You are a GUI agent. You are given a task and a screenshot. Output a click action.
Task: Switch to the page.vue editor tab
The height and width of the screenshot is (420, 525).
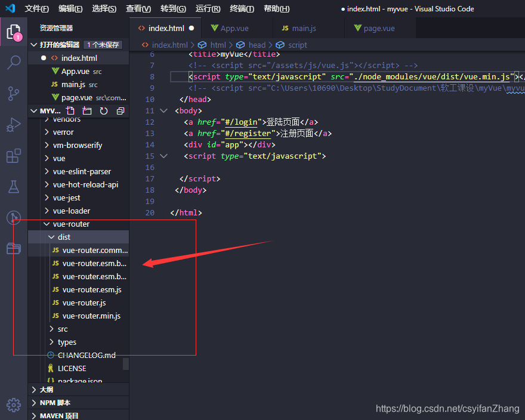pos(380,28)
